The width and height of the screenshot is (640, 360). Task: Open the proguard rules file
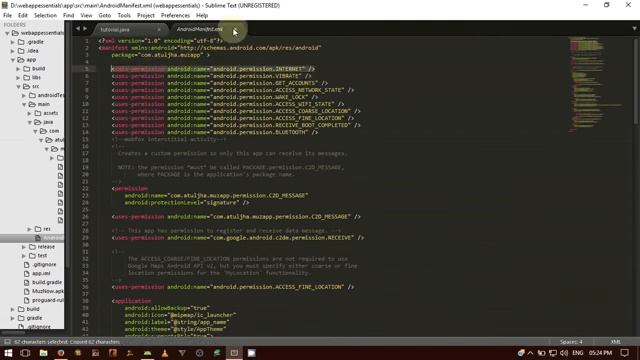(x=48, y=300)
